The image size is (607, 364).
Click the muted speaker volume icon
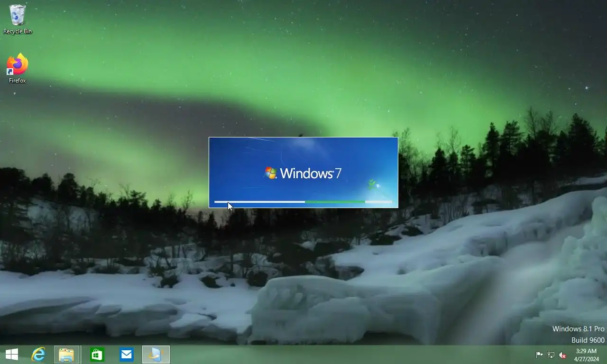click(563, 355)
